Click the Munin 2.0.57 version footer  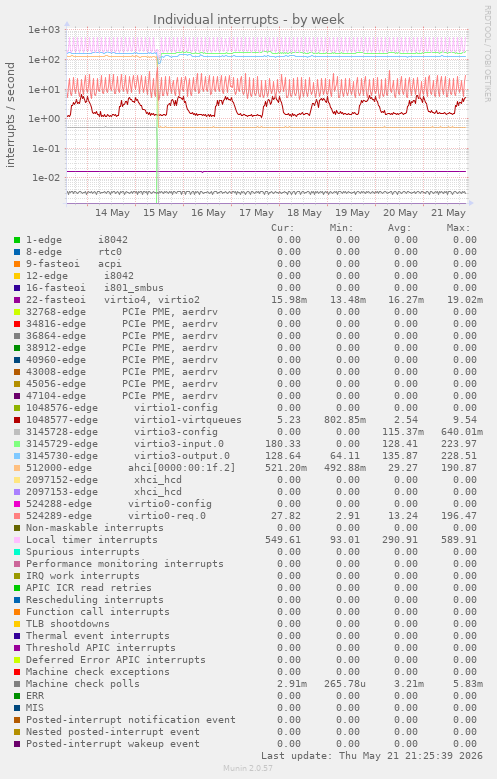[x=248, y=768]
